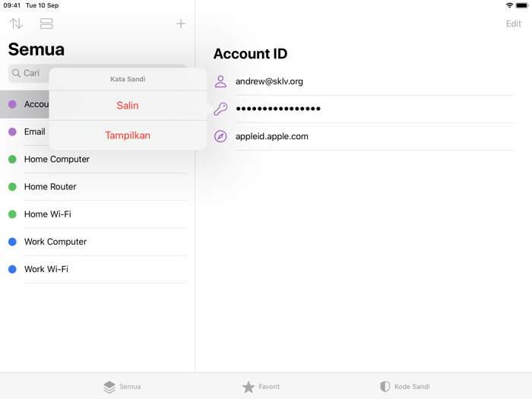This screenshot has width=532, height=399.
Task: Tap the key password icon
Action: tap(220, 109)
